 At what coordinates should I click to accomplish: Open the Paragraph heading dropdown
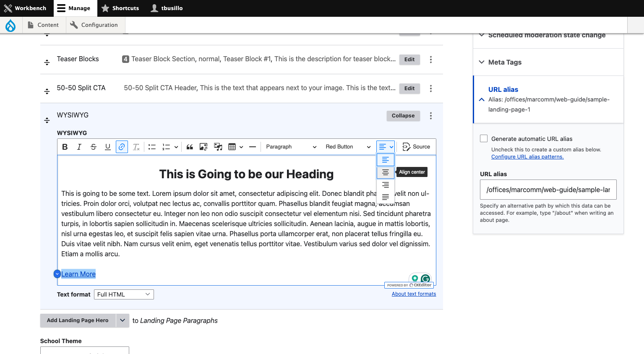(291, 147)
